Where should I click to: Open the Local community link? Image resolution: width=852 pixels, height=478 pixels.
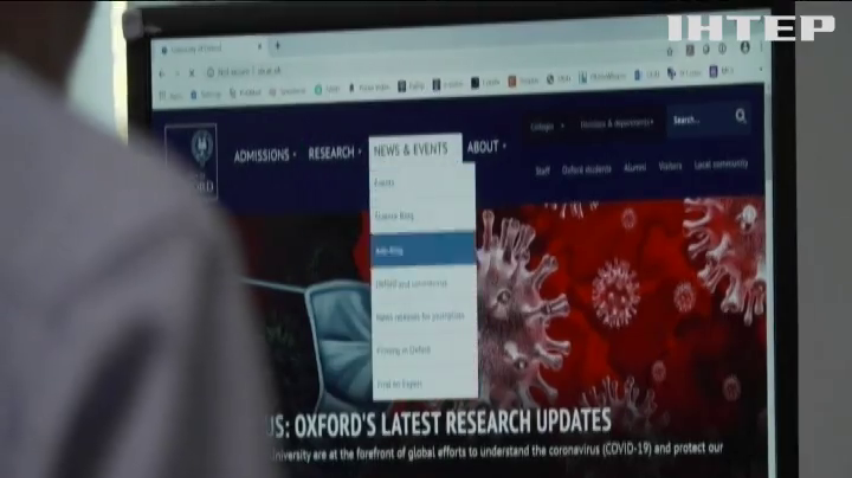tap(721, 164)
